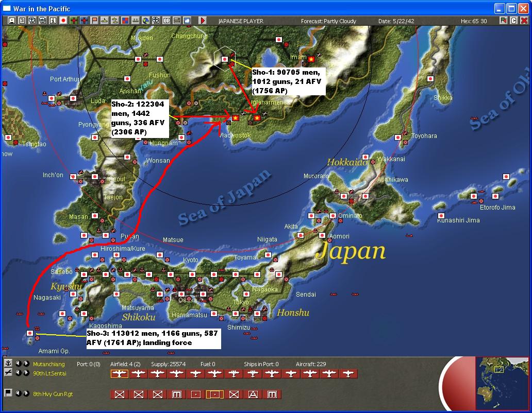Select next ground unit after 8th Hvy Gun Rgt
This screenshot has height=413, width=532.
pyautogui.click(x=26, y=393)
